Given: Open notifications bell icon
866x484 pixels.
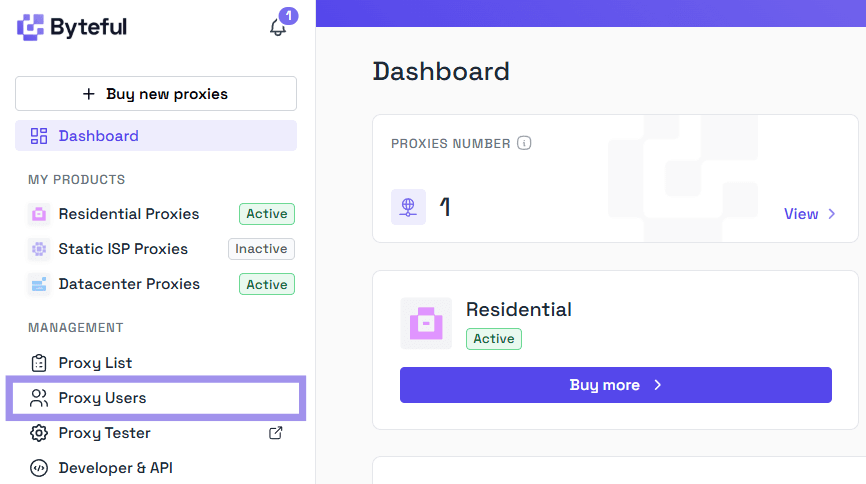Looking at the screenshot, I should 278,28.
